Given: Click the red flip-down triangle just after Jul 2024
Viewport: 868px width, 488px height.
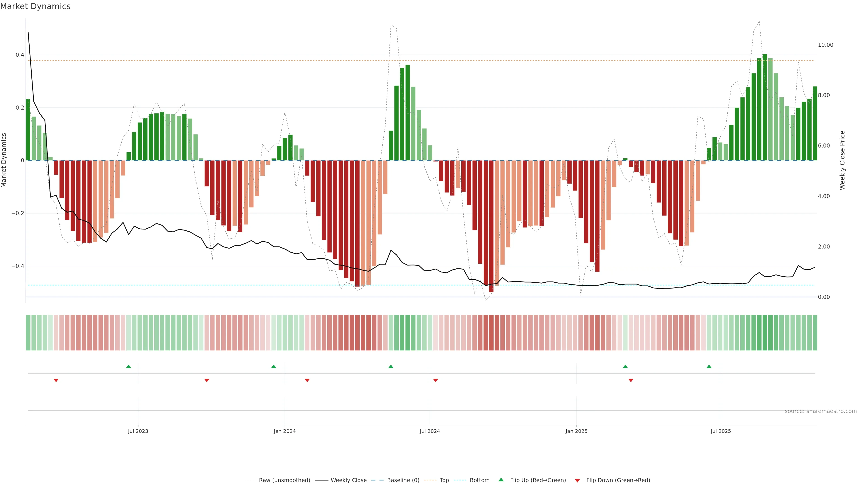Looking at the screenshot, I should (x=435, y=380).
